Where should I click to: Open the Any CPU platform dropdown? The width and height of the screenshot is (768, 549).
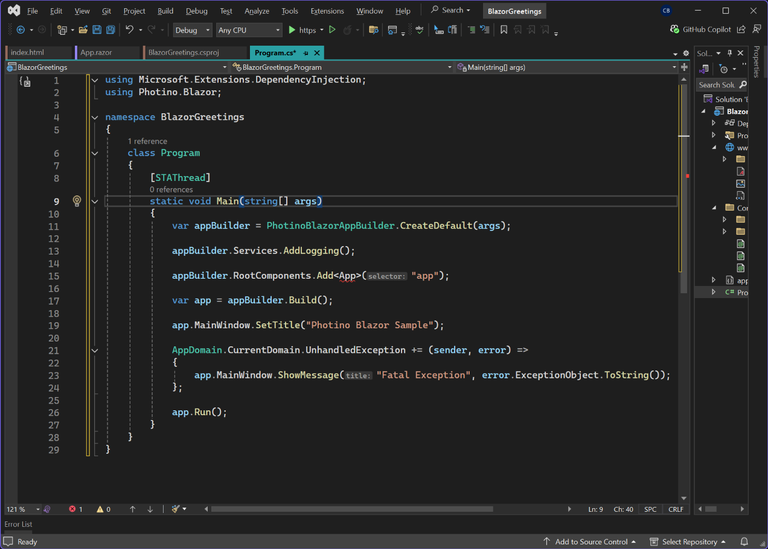pyautogui.click(x=248, y=30)
